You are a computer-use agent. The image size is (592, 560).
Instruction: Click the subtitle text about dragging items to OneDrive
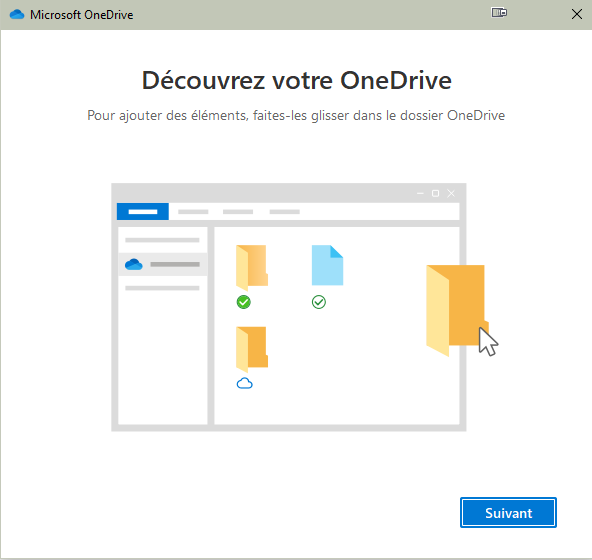pos(296,115)
